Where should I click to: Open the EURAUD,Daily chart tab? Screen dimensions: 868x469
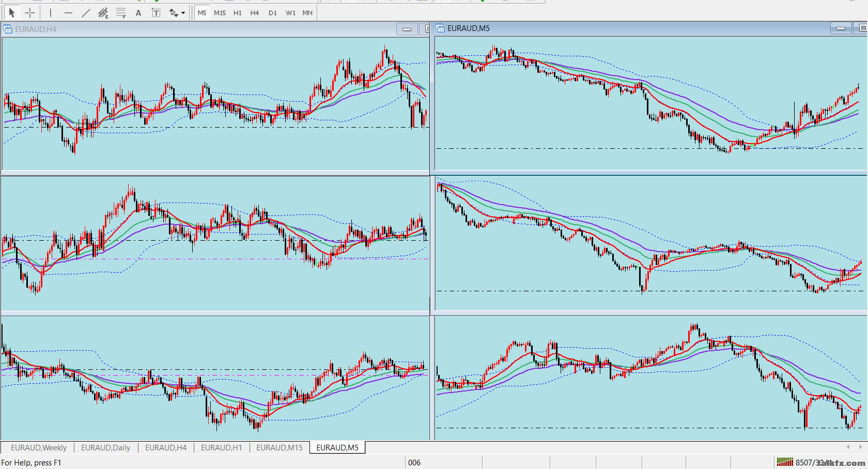point(106,448)
